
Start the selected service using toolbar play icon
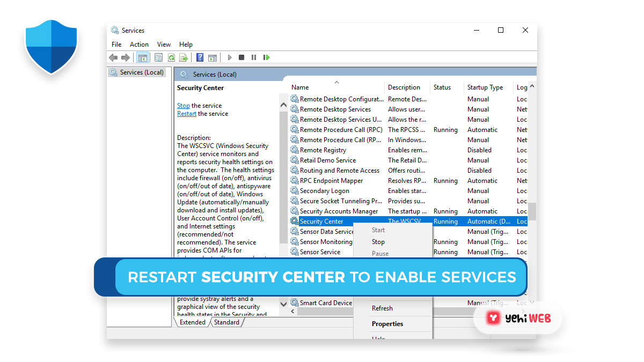(230, 57)
